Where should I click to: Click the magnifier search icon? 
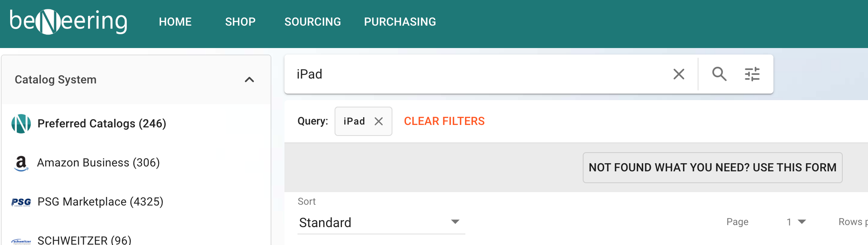[719, 74]
